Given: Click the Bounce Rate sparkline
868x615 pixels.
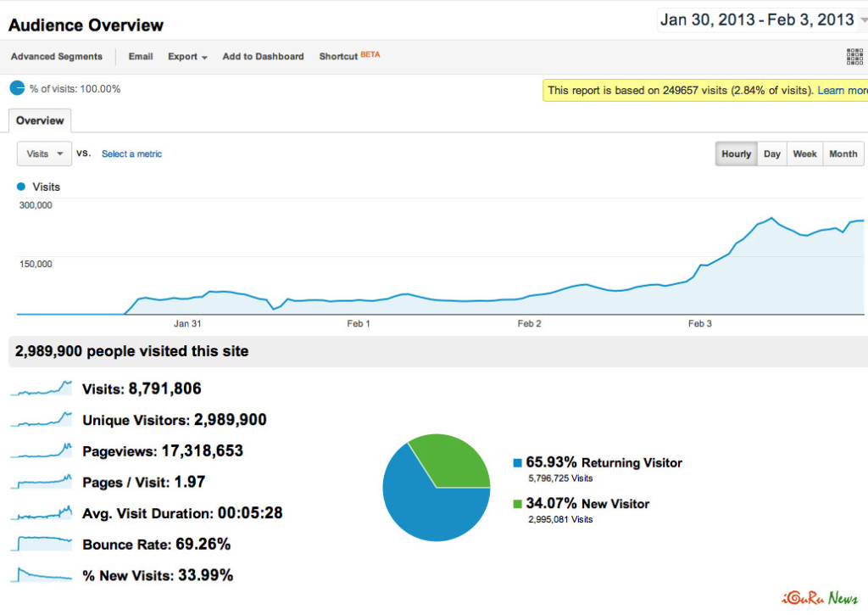Looking at the screenshot, I should [42, 544].
